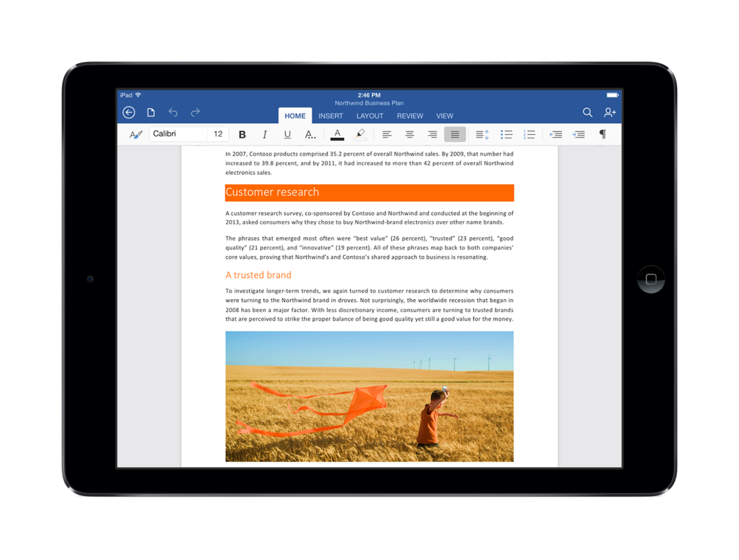Share document with other people
Viewport: 739px width, 560px height.
[x=610, y=113]
